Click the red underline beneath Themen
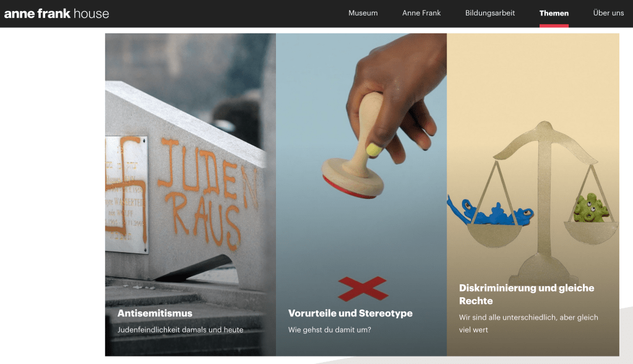The image size is (633, 364). (554, 26)
